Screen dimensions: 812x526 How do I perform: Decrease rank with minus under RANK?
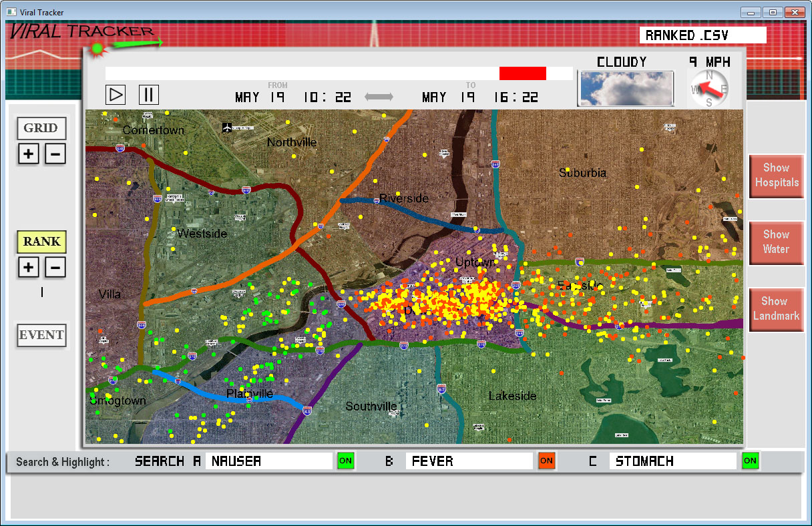(x=55, y=268)
